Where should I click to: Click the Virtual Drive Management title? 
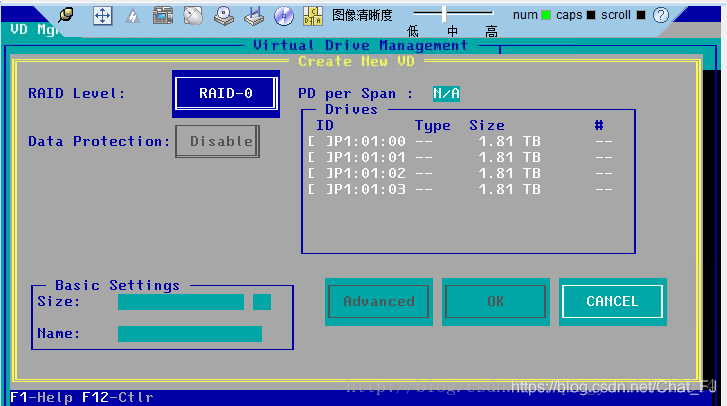pyautogui.click(x=360, y=45)
